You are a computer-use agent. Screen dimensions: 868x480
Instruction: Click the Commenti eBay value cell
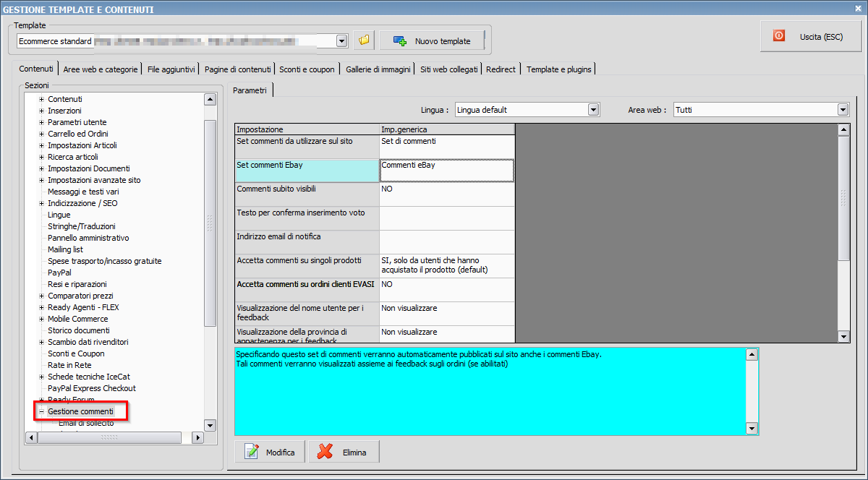(447, 171)
